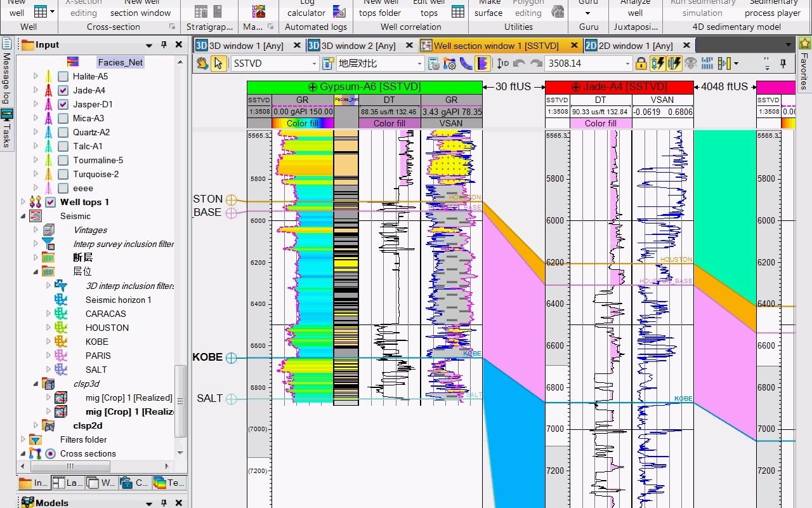This screenshot has height=508, width=812.
Task: Check the Quartz-A2 well checkbox
Action: point(63,132)
